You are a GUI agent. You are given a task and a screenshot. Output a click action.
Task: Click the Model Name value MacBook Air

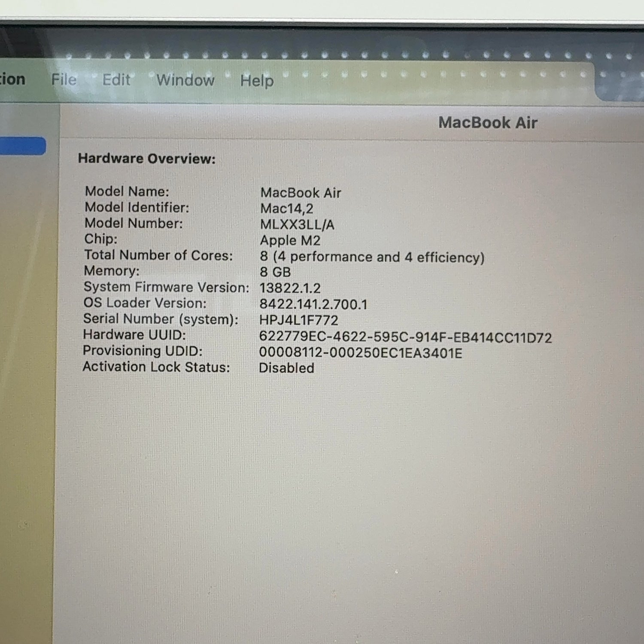coord(301,193)
